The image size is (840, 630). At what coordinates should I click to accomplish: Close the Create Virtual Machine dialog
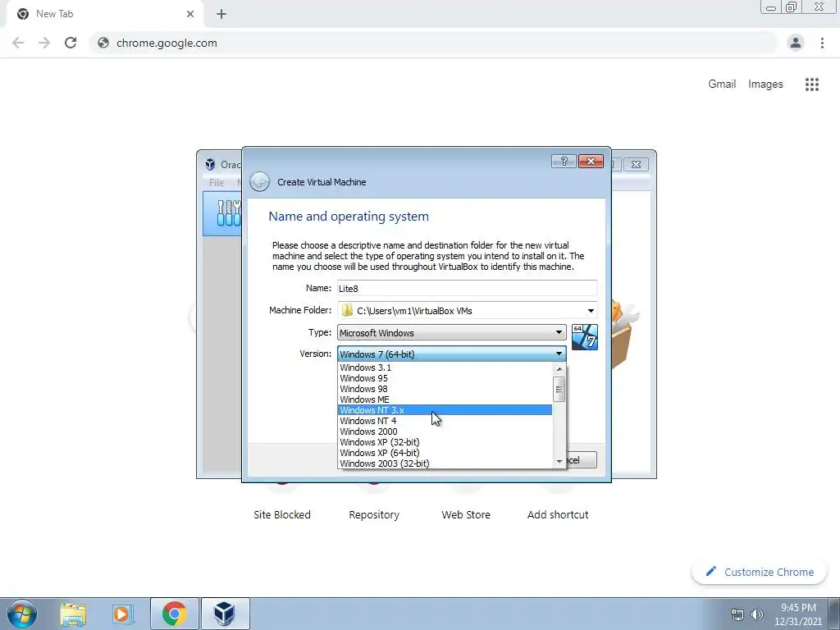pos(591,162)
